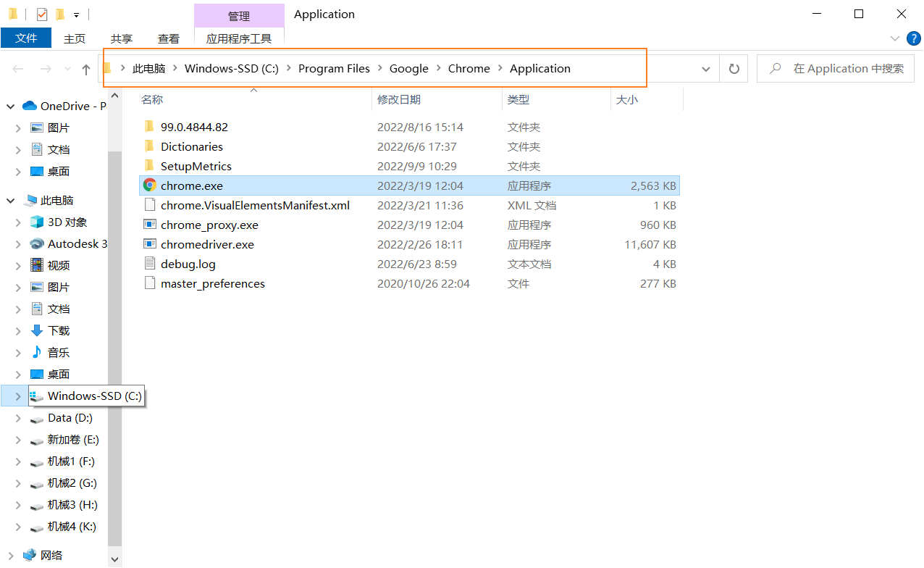Open the chrome.exe application file

click(409, 185)
